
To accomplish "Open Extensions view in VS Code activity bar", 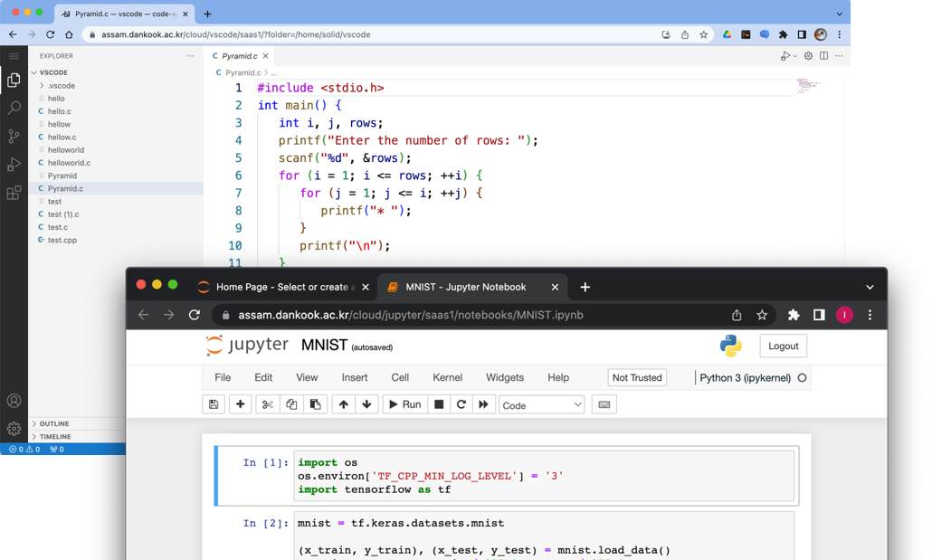I will (14, 193).
